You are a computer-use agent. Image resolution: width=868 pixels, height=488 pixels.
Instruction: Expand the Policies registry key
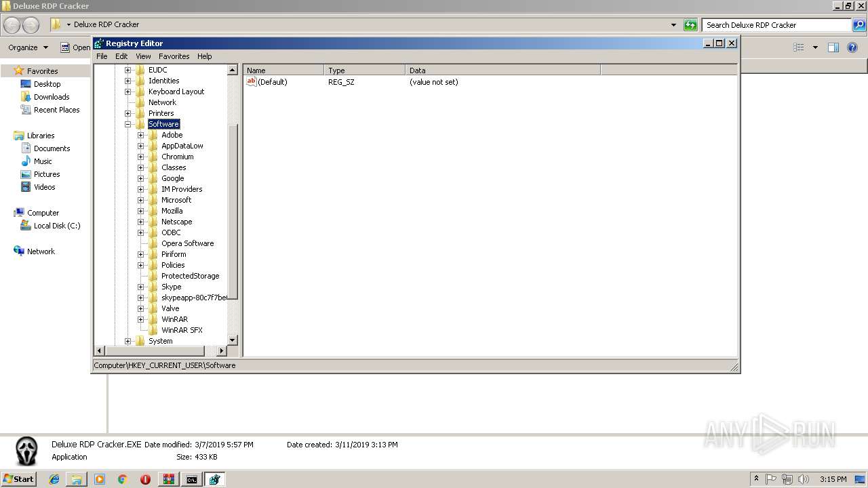pyautogui.click(x=140, y=265)
